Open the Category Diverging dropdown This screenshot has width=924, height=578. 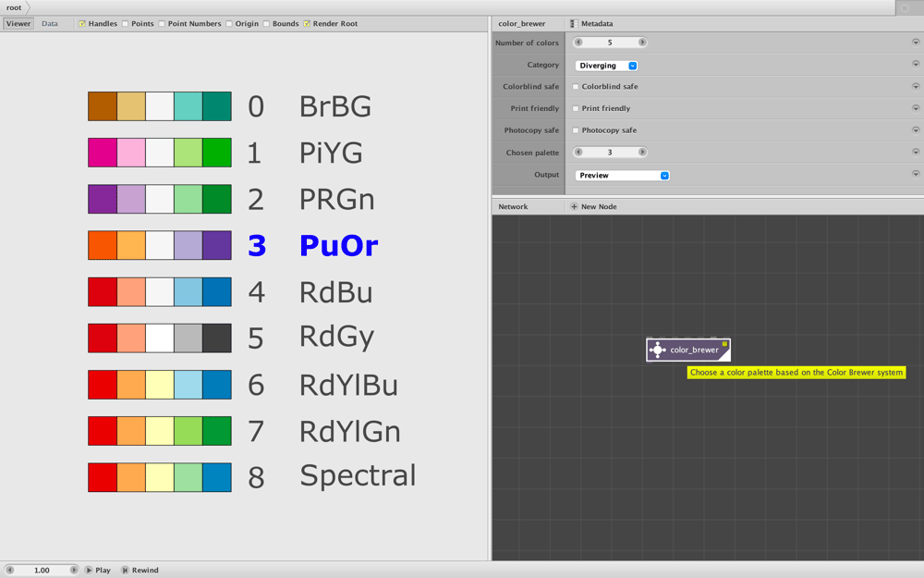[606, 66]
